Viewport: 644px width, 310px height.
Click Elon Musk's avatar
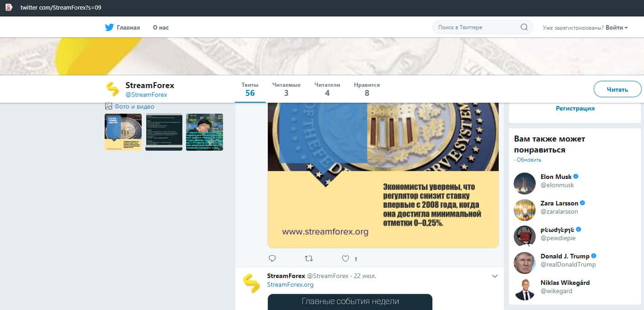click(x=525, y=184)
